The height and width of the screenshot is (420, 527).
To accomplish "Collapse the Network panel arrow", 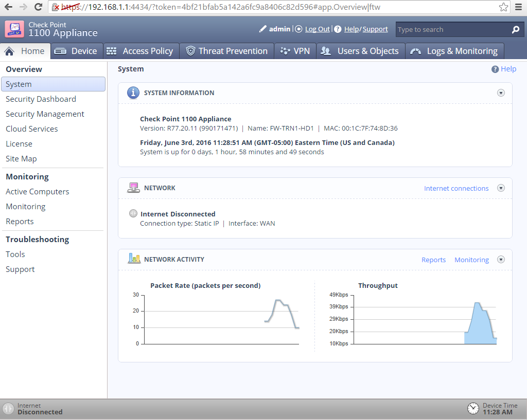I will (x=501, y=188).
